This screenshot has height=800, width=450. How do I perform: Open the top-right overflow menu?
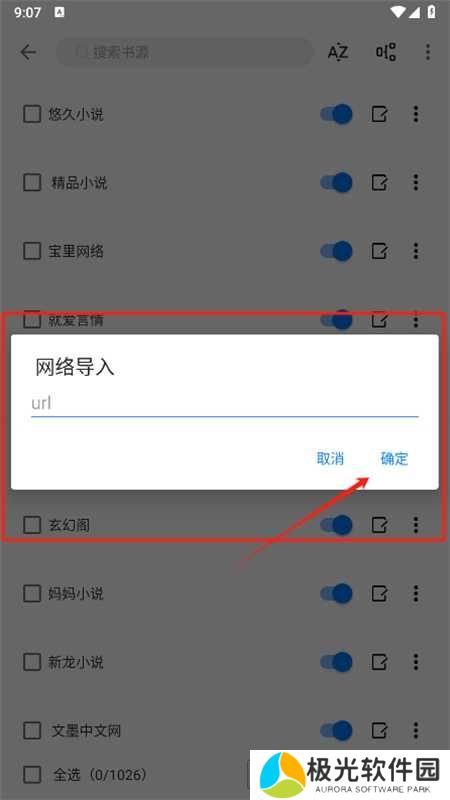tap(428, 52)
